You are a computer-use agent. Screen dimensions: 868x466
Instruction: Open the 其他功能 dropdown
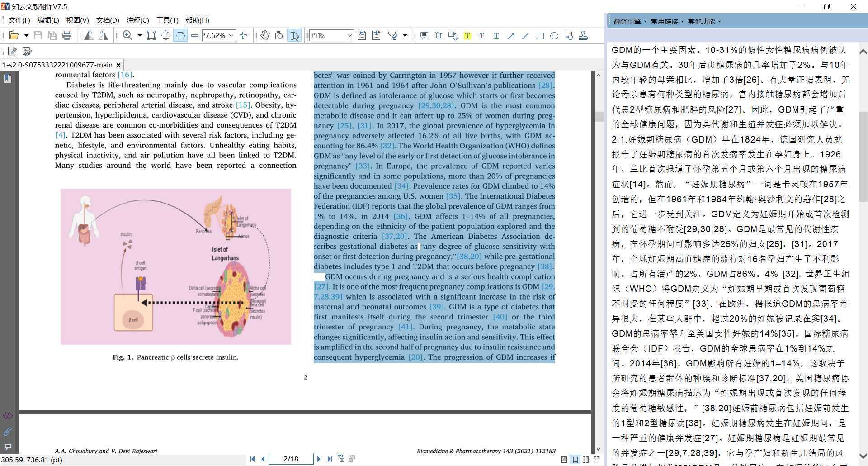click(704, 21)
